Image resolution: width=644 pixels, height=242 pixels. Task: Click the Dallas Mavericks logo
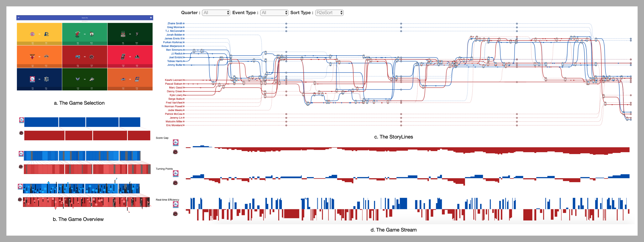pyautogui.click(x=46, y=79)
